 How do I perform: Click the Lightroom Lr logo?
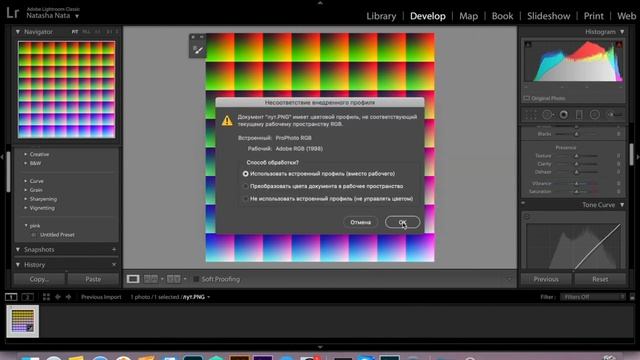coord(13,13)
